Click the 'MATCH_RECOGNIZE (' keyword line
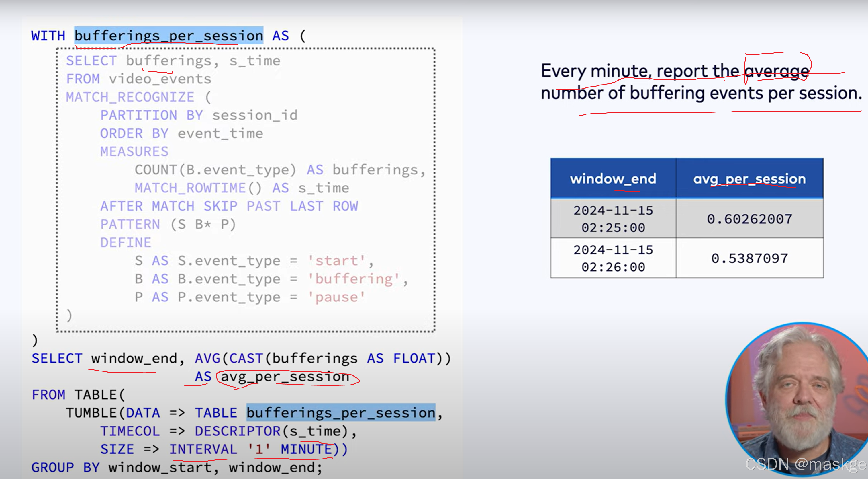The image size is (868, 479). (x=138, y=97)
